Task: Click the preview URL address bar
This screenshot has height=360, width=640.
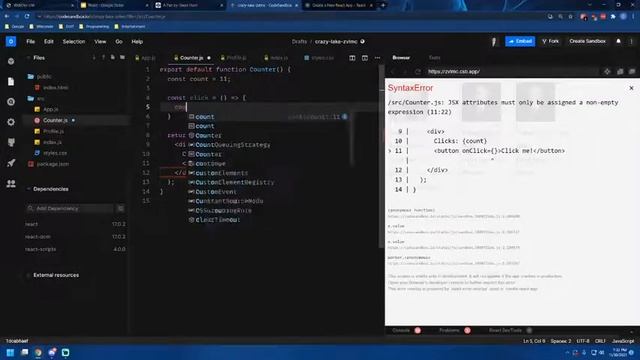Action: coord(512,71)
